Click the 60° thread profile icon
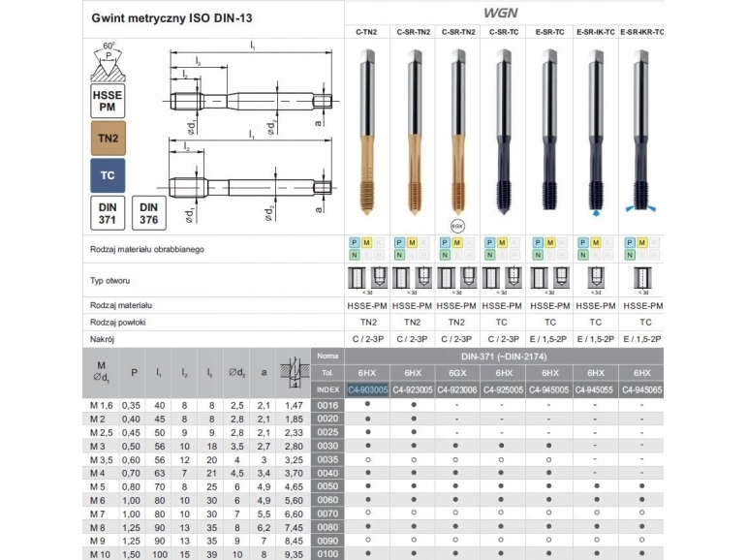 point(109,62)
